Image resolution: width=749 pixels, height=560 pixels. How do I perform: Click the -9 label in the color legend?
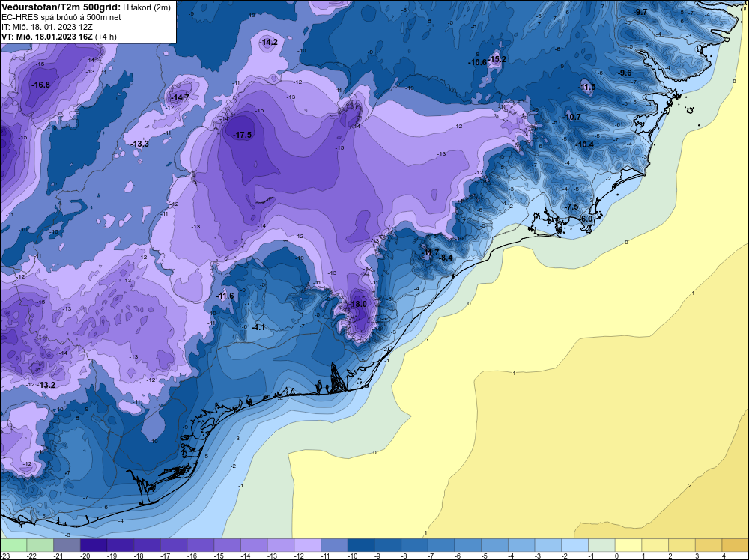(x=377, y=556)
